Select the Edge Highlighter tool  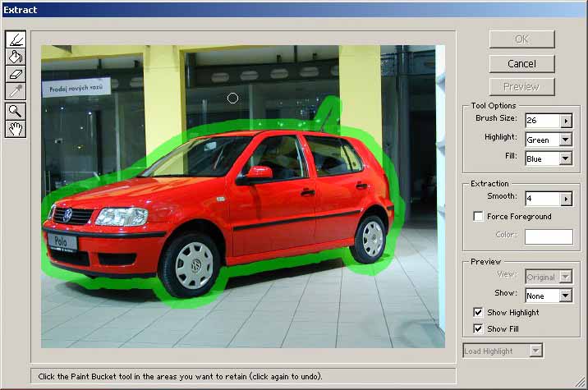(16, 39)
